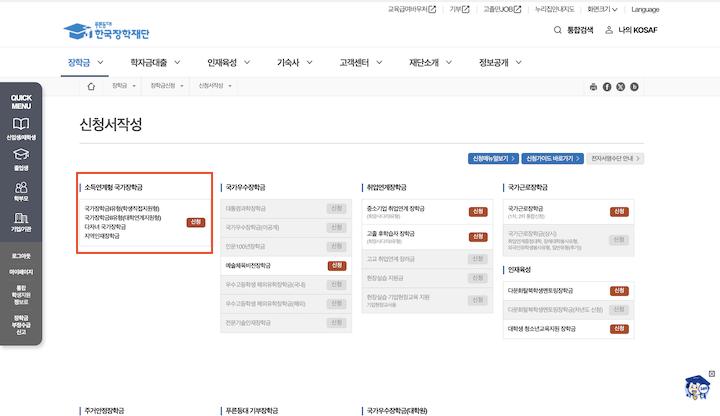Click the print page icon

point(593,87)
